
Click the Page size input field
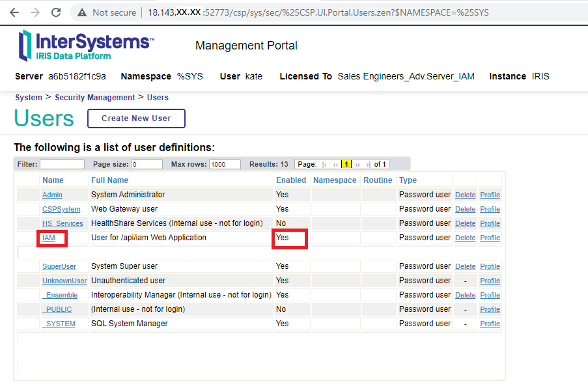click(147, 164)
